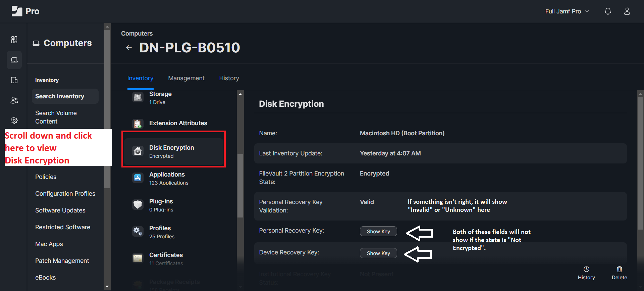Image resolution: width=644 pixels, height=291 pixels.
Task: Open the notifications bell icon
Action: click(608, 11)
